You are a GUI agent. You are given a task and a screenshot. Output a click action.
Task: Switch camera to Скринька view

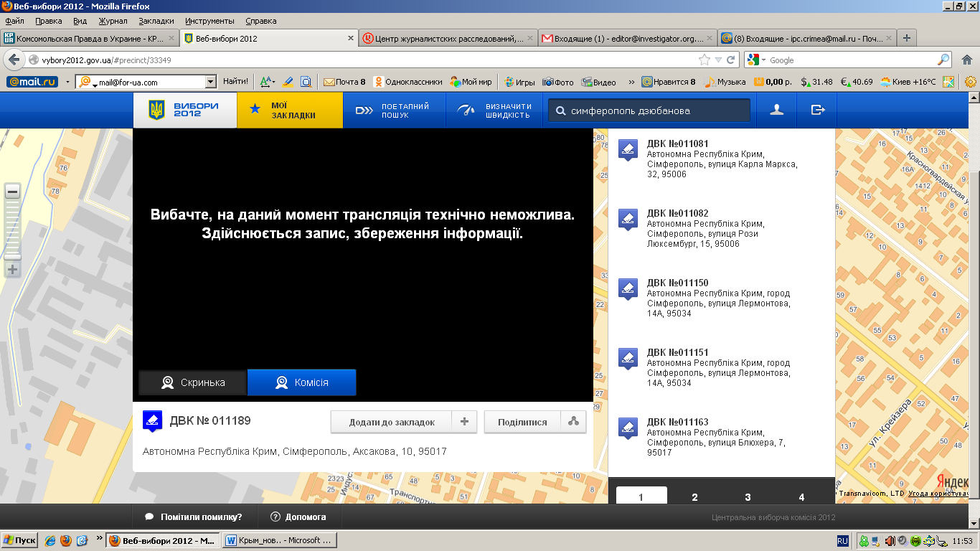[x=193, y=382]
